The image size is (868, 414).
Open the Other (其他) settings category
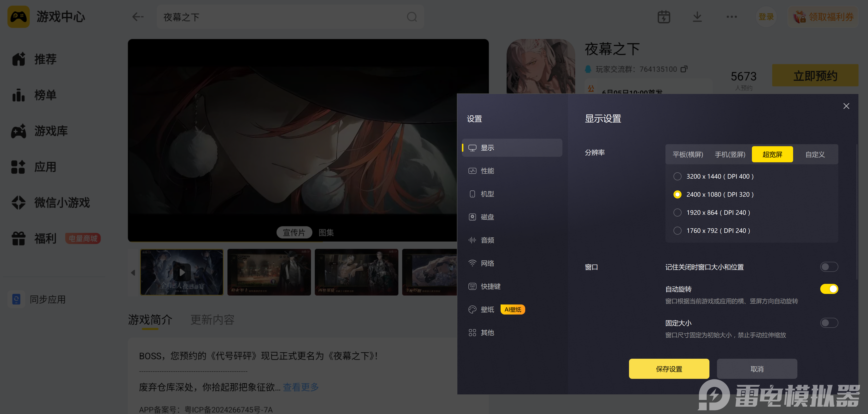[512, 332]
